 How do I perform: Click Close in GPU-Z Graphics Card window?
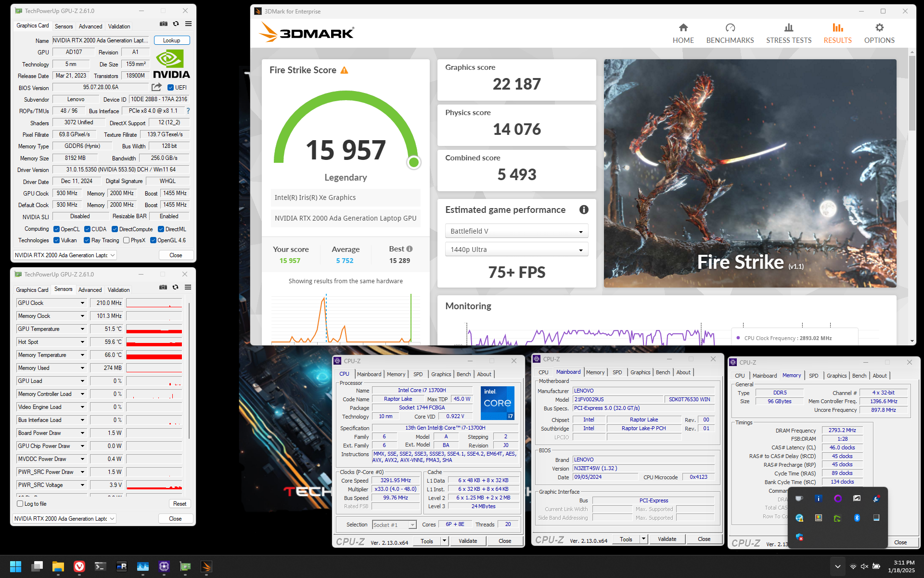176,255
